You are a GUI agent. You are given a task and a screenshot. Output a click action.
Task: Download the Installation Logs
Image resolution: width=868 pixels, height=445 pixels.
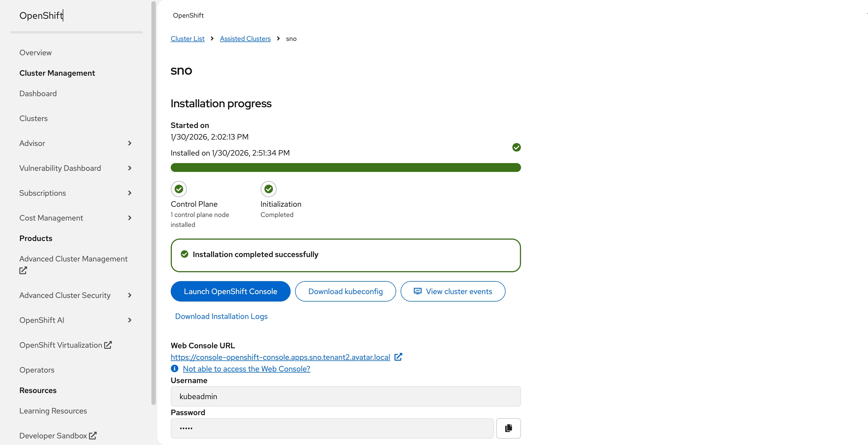click(x=221, y=316)
